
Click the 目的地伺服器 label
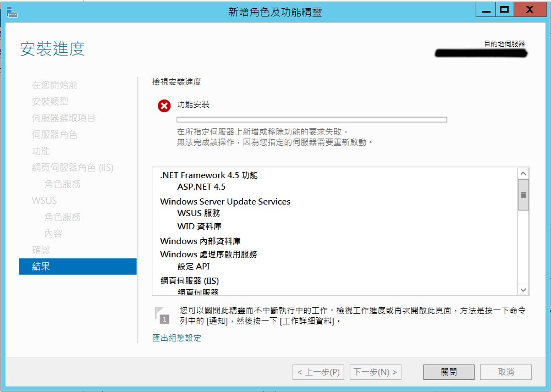point(505,43)
